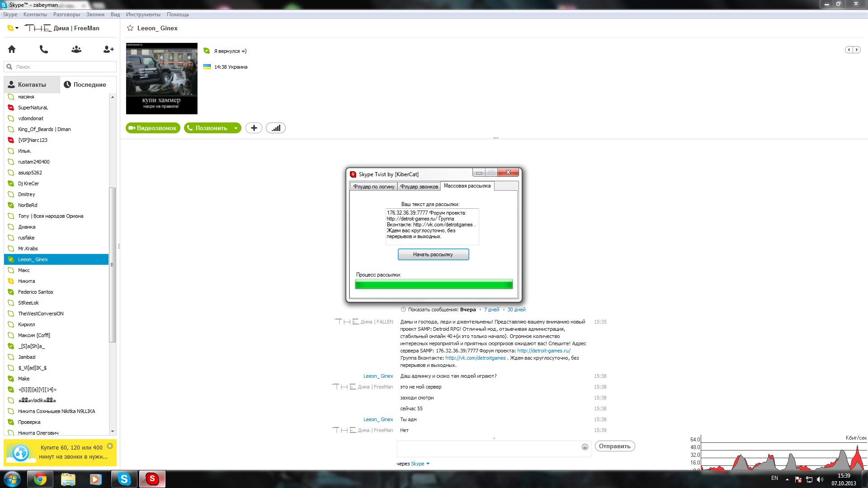This screenshot has width=868, height=488.
Task: Switch to Последние tab
Action: click(x=85, y=84)
